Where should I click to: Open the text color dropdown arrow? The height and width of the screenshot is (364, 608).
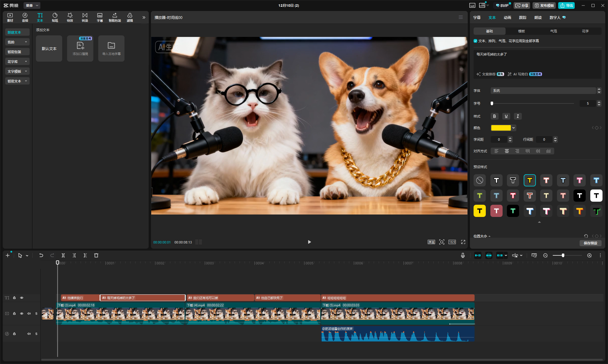pos(514,128)
